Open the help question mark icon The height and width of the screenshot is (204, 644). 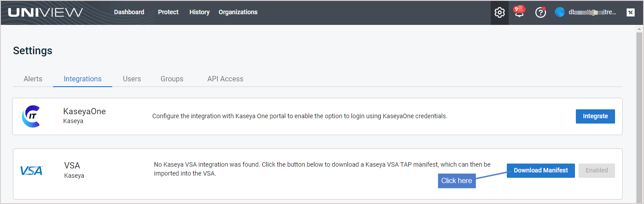point(541,12)
